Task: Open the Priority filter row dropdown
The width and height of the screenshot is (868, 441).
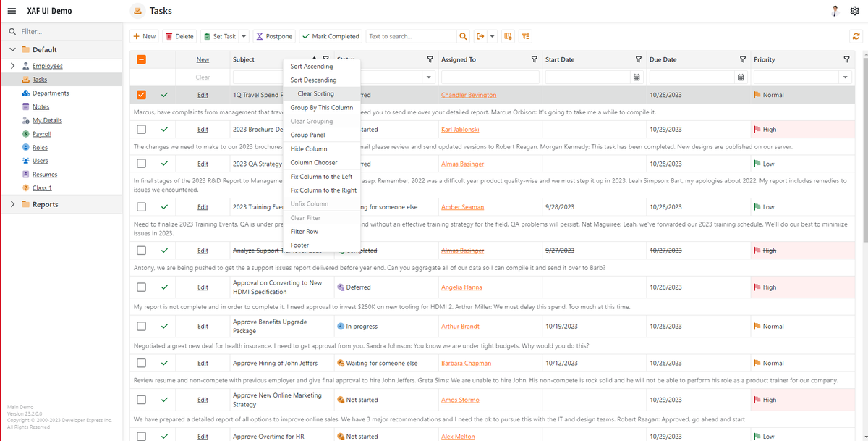Action: point(845,77)
